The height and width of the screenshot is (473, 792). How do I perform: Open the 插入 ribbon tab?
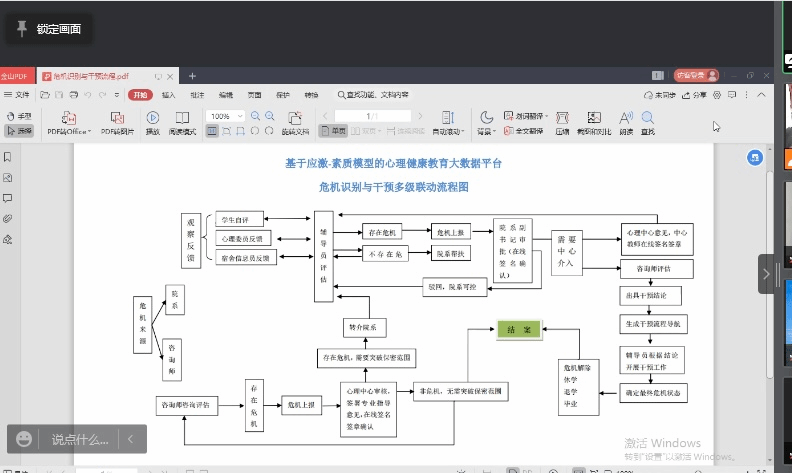coord(168,95)
